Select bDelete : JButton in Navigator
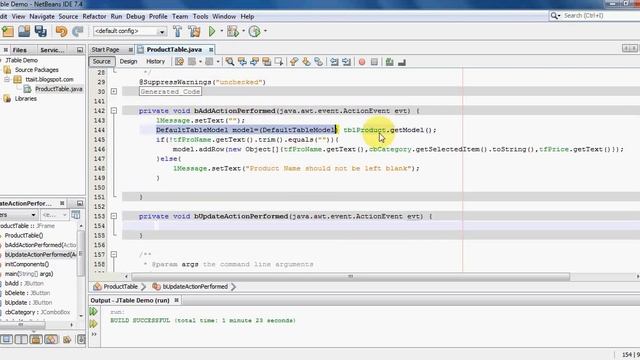The height and width of the screenshot is (360, 640). point(28,293)
